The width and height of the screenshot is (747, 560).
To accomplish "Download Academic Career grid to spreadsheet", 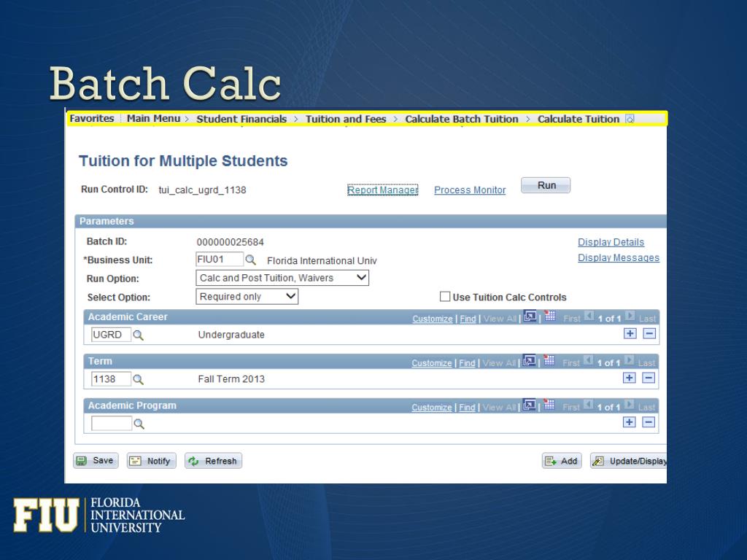I will coord(550,316).
